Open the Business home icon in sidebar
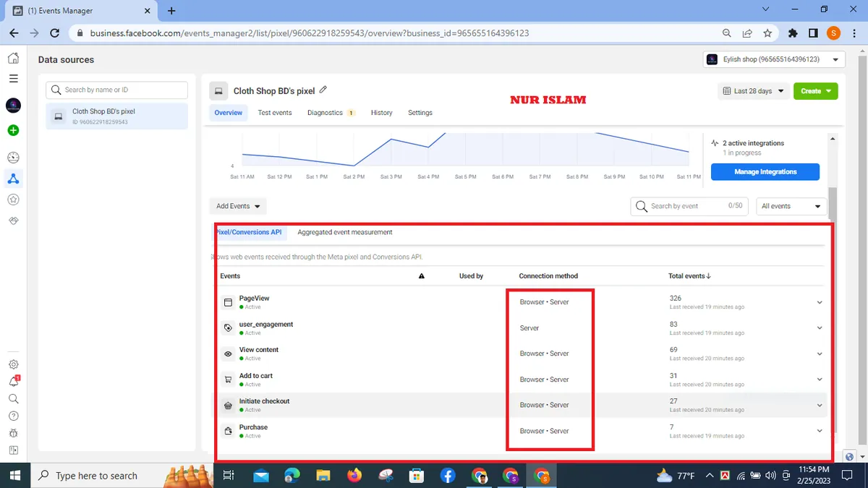Viewport: 868px width, 488px height. 13,59
